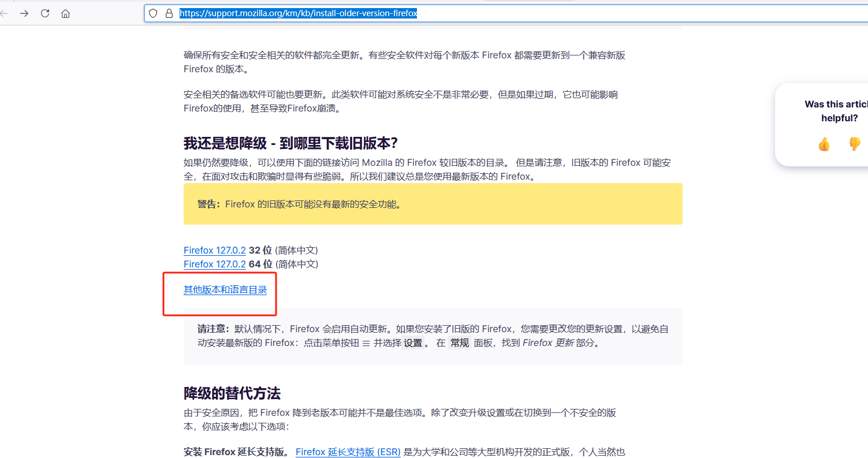Screen dimensions: 868x458
Task: Click the 设置 keyword in the note
Action: [x=413, y=343]
